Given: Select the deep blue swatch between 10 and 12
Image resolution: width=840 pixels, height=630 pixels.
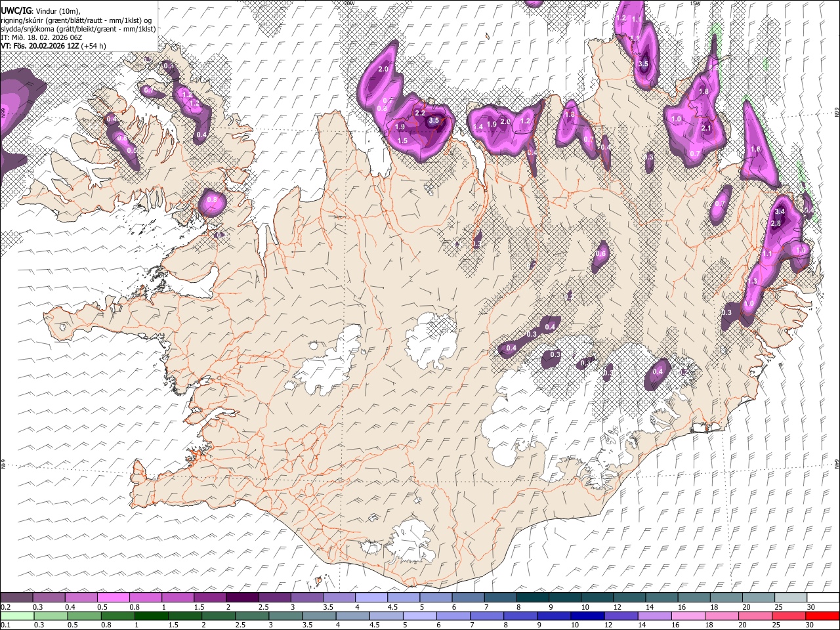Looking at the screenshot, I should pyautogui.click(x=588, y=616).
